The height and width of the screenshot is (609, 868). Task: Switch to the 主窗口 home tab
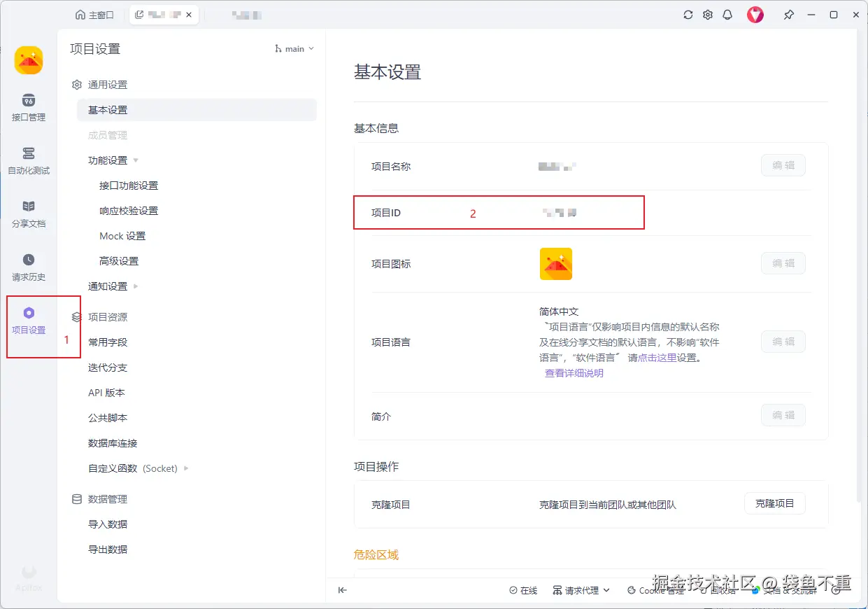pyautogui.click(x=94, y=15)
